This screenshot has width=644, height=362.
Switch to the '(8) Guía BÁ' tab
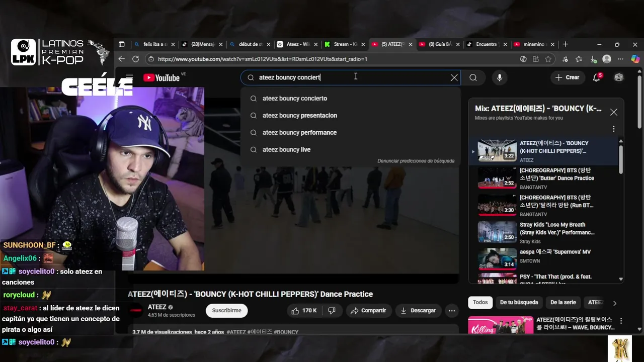click(439, 44)
